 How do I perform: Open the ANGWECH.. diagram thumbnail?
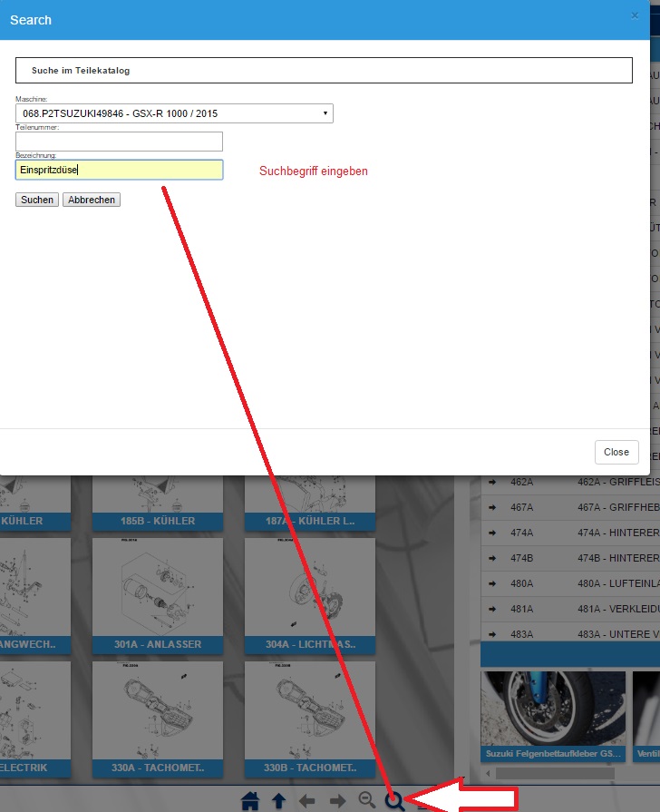click(35, 595)
